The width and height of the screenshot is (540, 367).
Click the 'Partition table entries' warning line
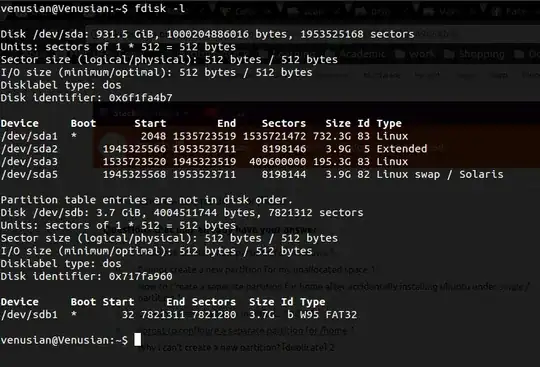[x=147, y=200]
